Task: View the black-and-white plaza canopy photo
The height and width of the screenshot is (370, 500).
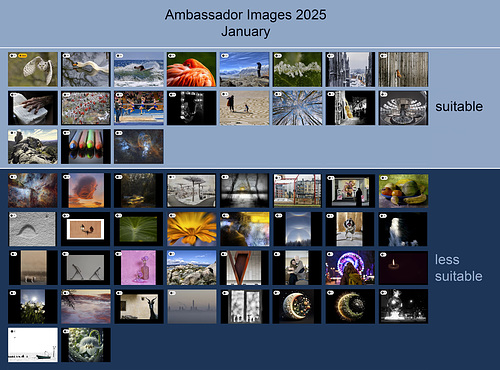Action: click(x=192, y=191)
